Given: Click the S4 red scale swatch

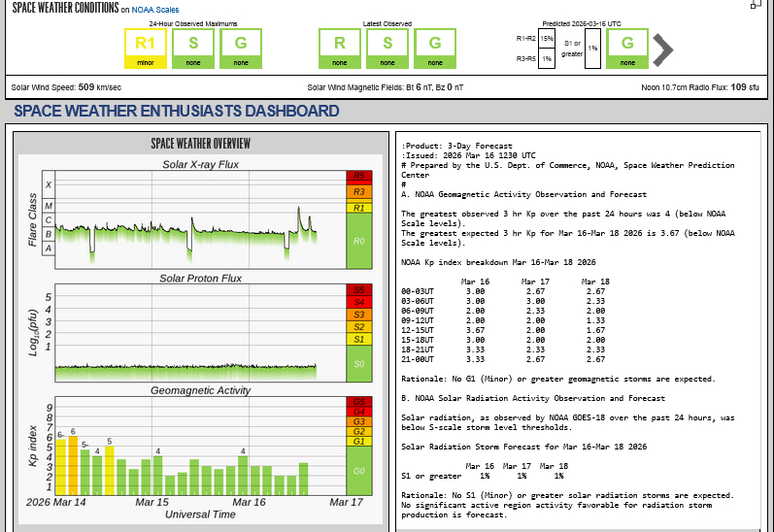Looking at the screenshot, I should pos(359,302).
